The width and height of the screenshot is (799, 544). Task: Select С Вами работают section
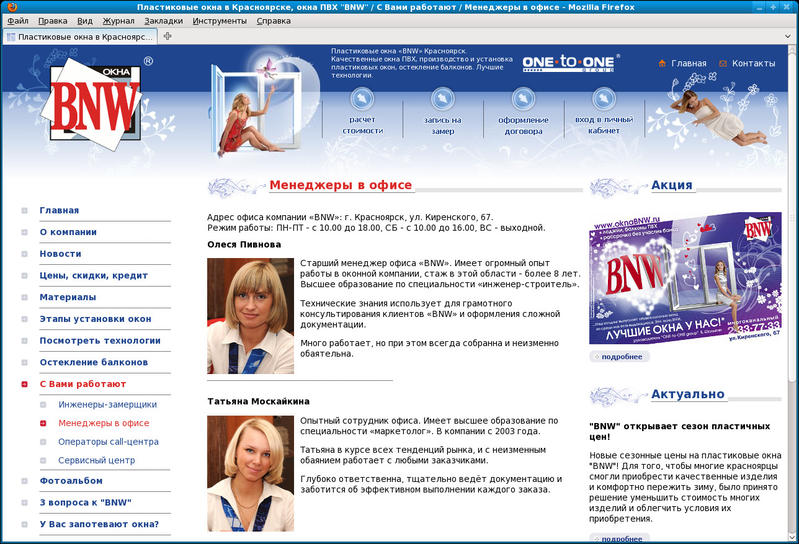click(x=83, y=384)
